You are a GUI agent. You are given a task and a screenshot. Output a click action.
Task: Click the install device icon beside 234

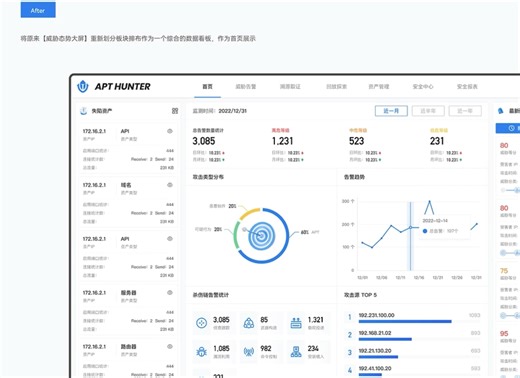[296, 351]
